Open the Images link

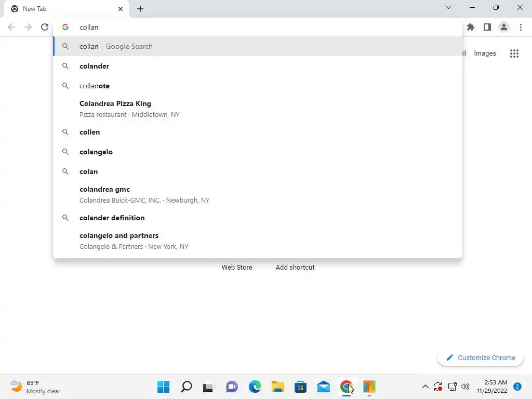coord(485,54)
